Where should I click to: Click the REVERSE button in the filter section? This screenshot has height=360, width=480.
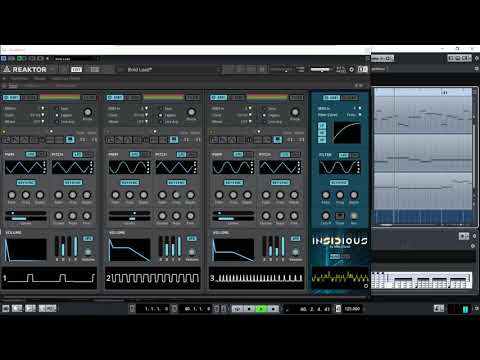tap(339, 183)
